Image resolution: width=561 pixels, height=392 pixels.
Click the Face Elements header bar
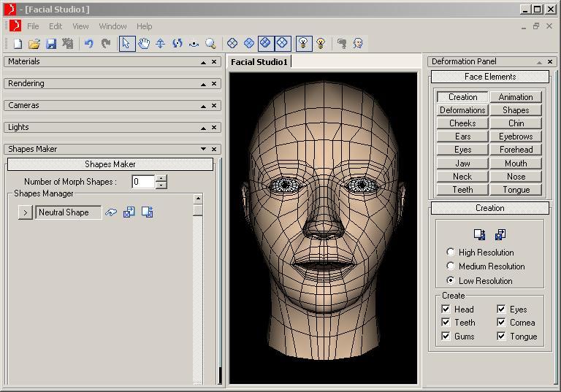pos(490,77)
